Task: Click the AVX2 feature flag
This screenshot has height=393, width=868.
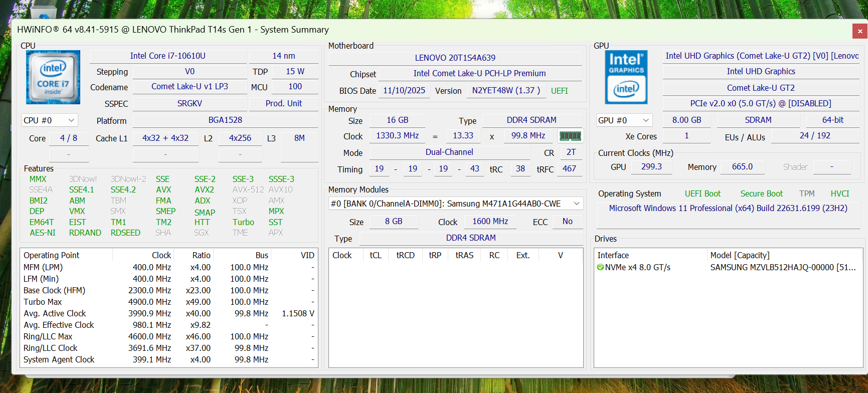Action: coord(204,190)
